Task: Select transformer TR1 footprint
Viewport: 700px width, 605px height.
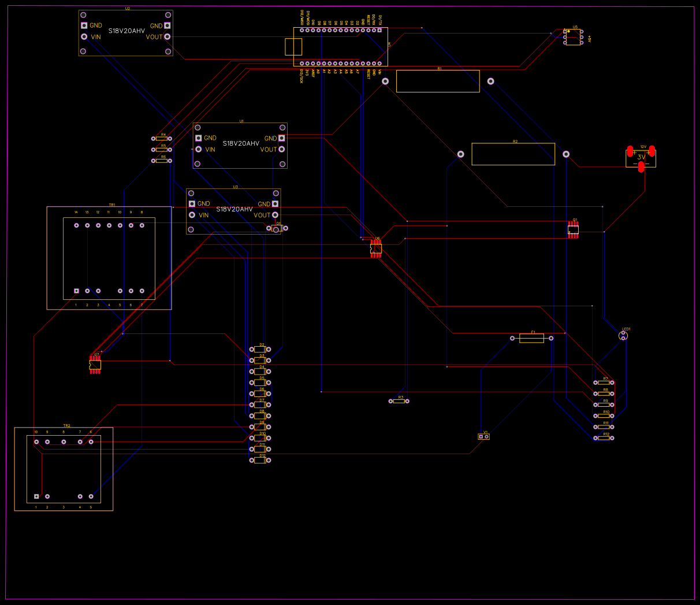Action: (x=109, y=257)
